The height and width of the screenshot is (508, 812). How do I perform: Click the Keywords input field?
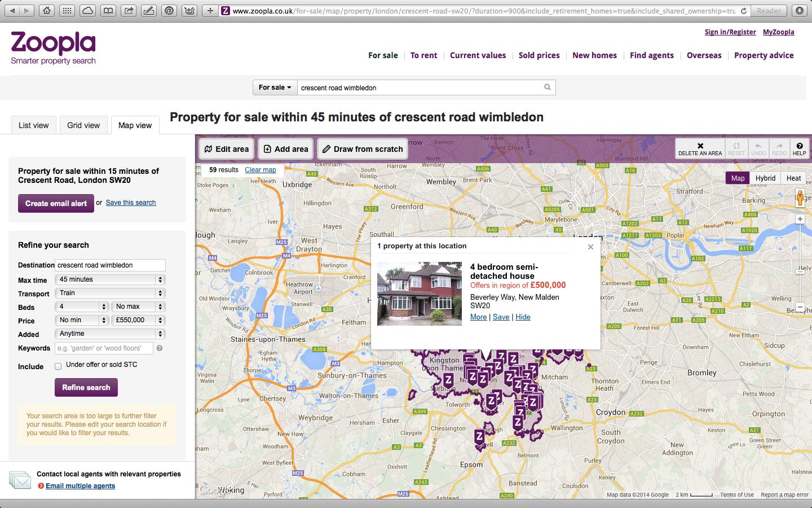[104, 348]
